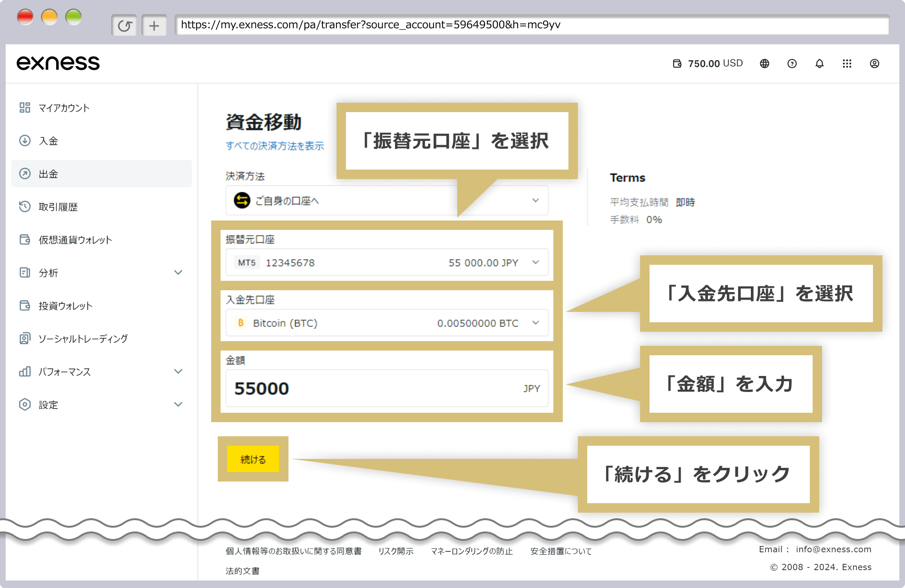The width and height of the screenshot is (905, 588).
Task: Reload the page with browser refresh button
Action: (x=124, y=25)
